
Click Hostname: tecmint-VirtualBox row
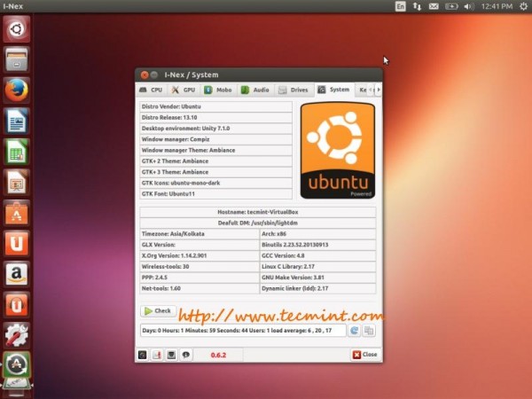(x=258, y=212)
